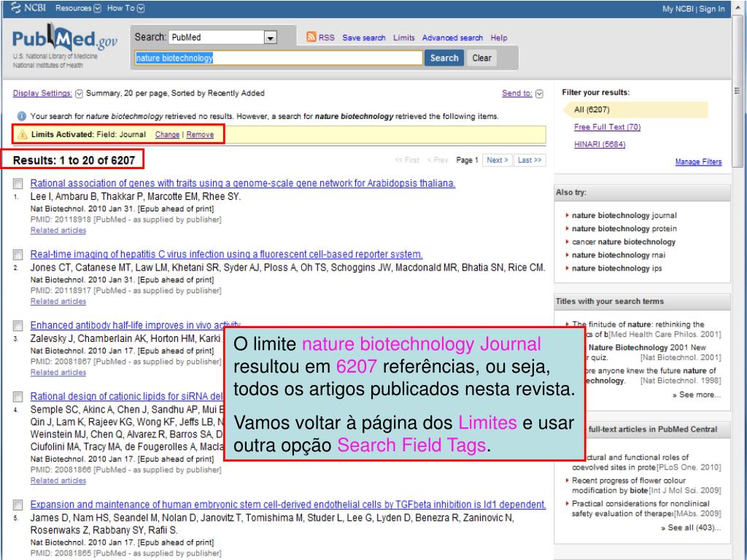
Task: Click the Results: 1 to 20 of 6207 text
Action: [74, 160]
